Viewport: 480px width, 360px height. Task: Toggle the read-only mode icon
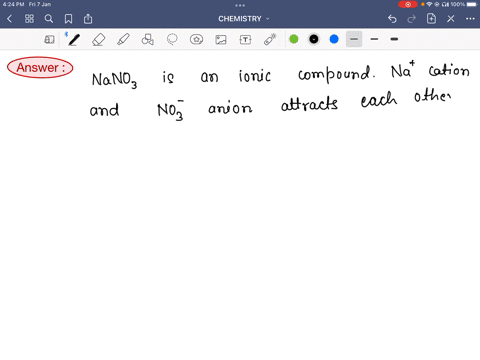pyautogui.click(x=49, y=39)
